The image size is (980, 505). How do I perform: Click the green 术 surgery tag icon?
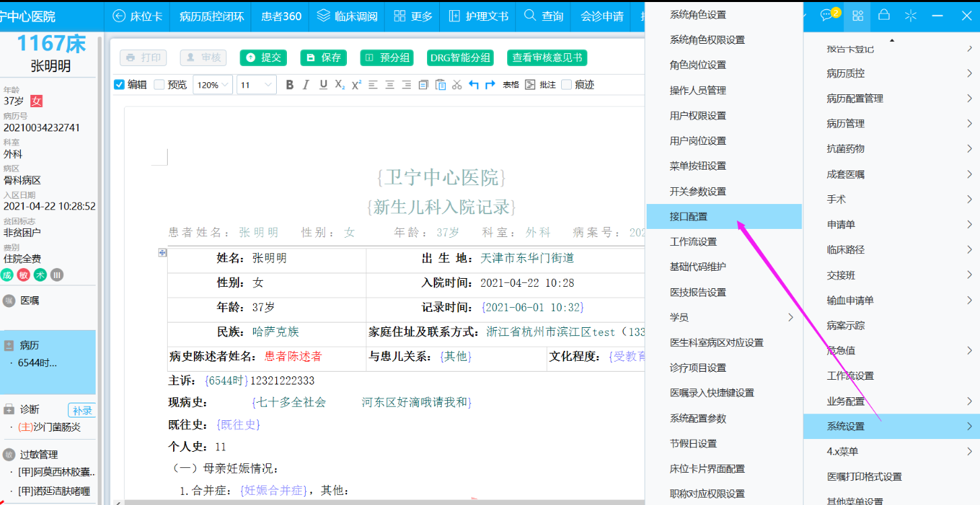pyautogui.click(x=40, y=274)
